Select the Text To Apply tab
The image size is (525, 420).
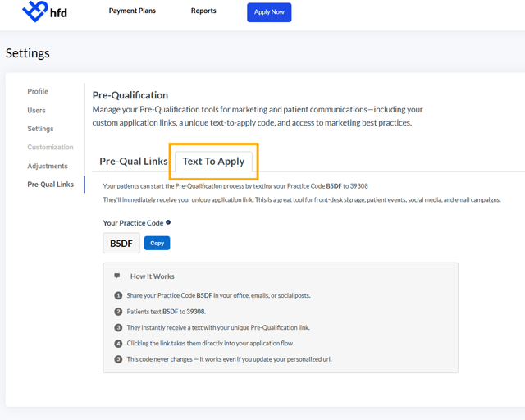coord(213,161)
